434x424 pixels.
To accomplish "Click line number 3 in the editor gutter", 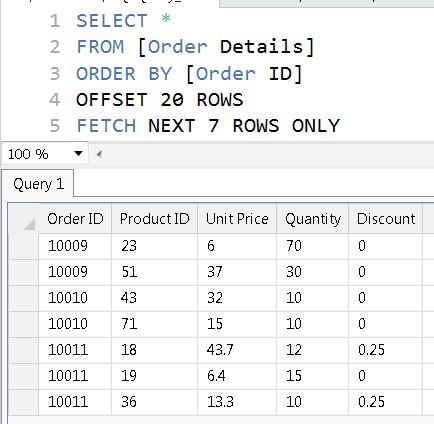I will point(55,74).
